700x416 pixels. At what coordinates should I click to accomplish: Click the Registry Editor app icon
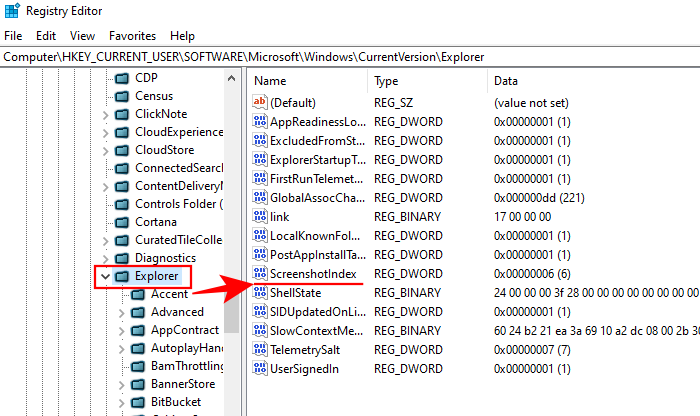pyautogui.click(x=12, y=10)
